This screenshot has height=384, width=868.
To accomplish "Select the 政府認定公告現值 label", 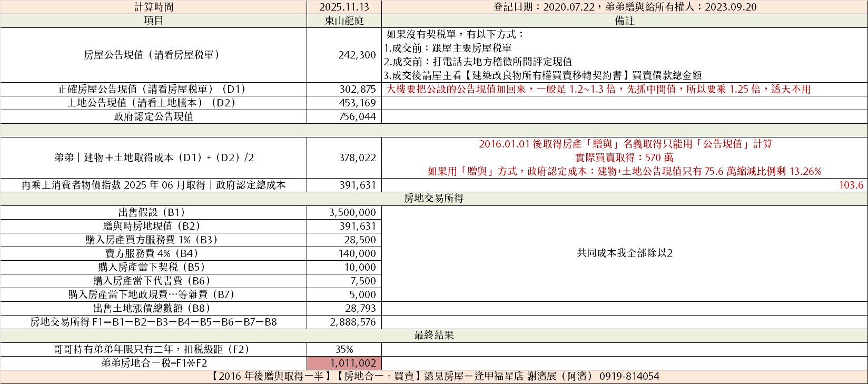I will tap(153, 116).
